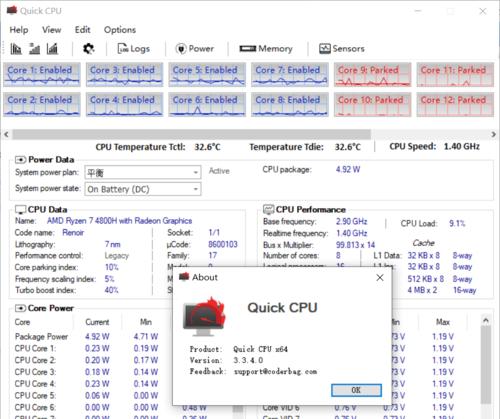500x419 pixels.
Task: Click the Base frequency 2.90 GHz value
Action: [351, 221]
